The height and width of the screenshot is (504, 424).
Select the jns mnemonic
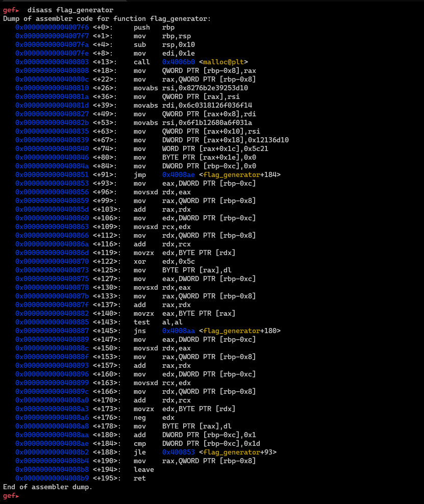(140, 331)
